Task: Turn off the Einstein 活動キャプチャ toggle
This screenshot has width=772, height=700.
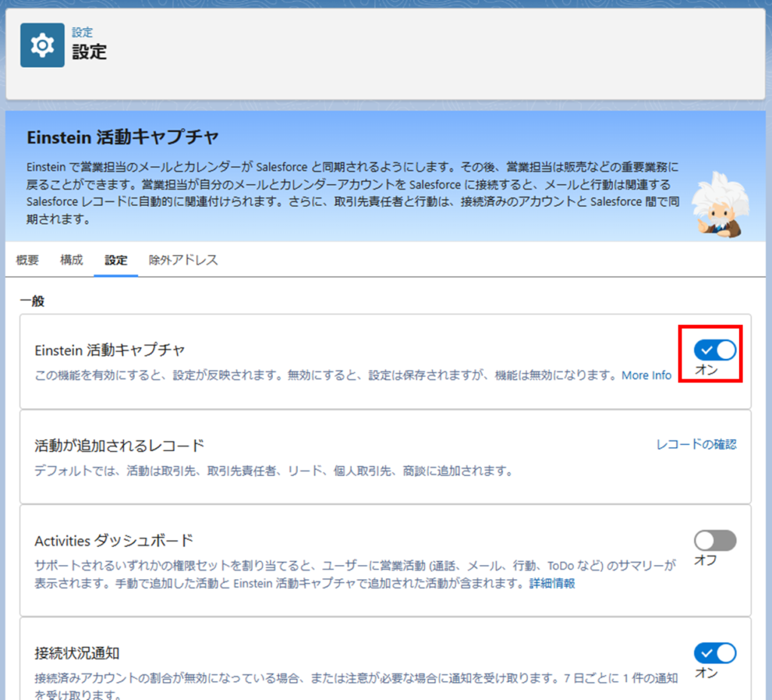Action: 715,350
